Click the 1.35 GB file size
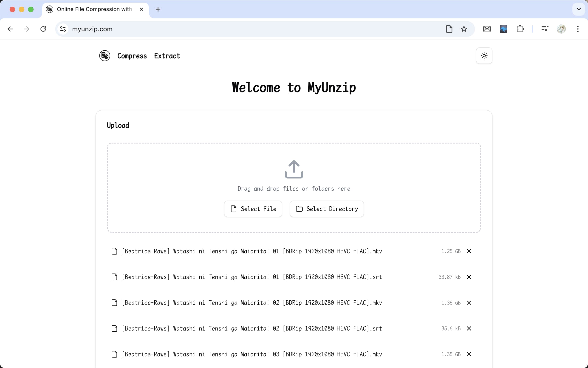 coord(451,354)
